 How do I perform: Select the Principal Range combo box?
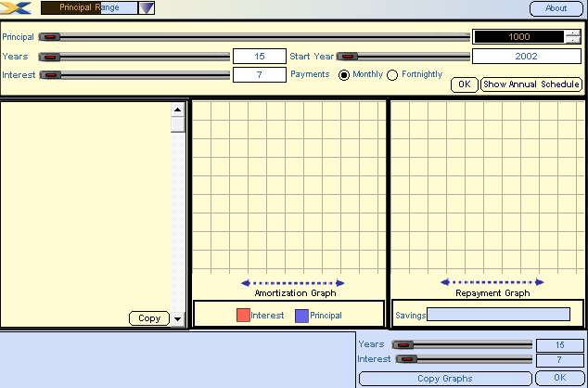click(89, 7)
